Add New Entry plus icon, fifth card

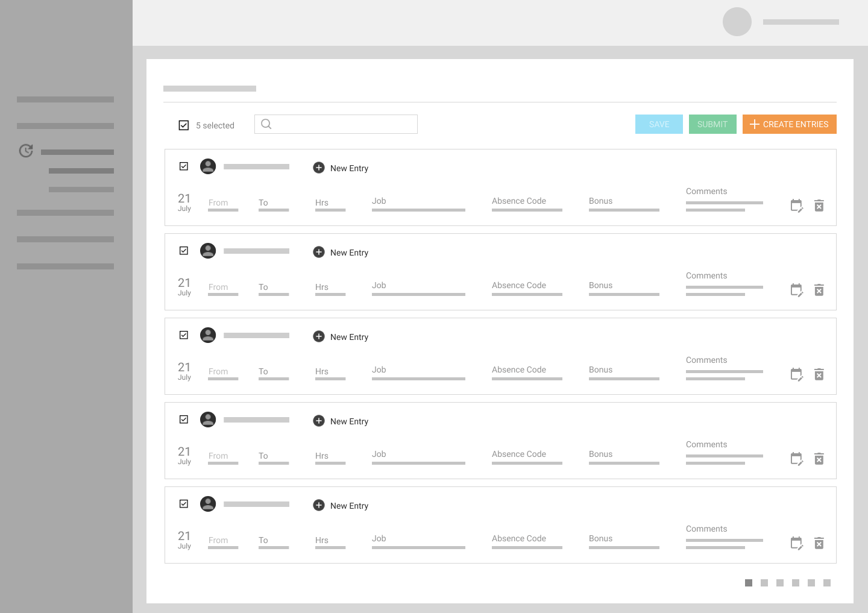(319, 505)
